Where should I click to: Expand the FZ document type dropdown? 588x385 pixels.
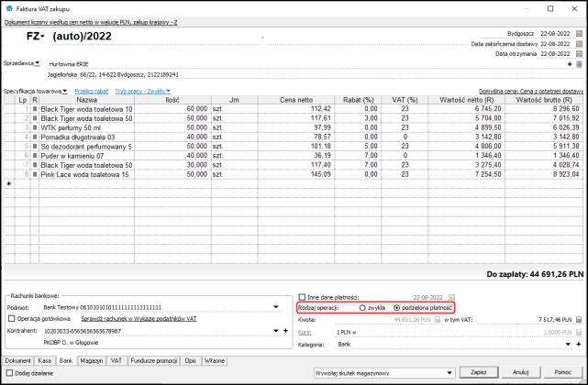(38, 37)
